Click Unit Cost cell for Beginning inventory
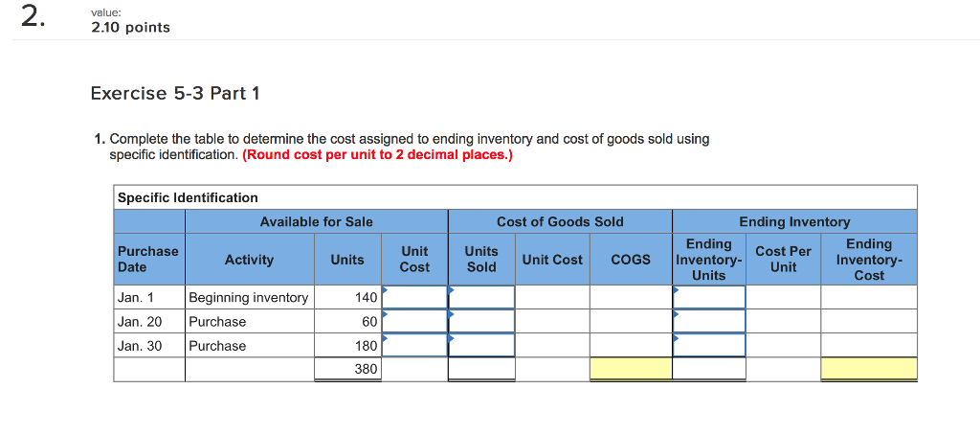 (414, 298)
